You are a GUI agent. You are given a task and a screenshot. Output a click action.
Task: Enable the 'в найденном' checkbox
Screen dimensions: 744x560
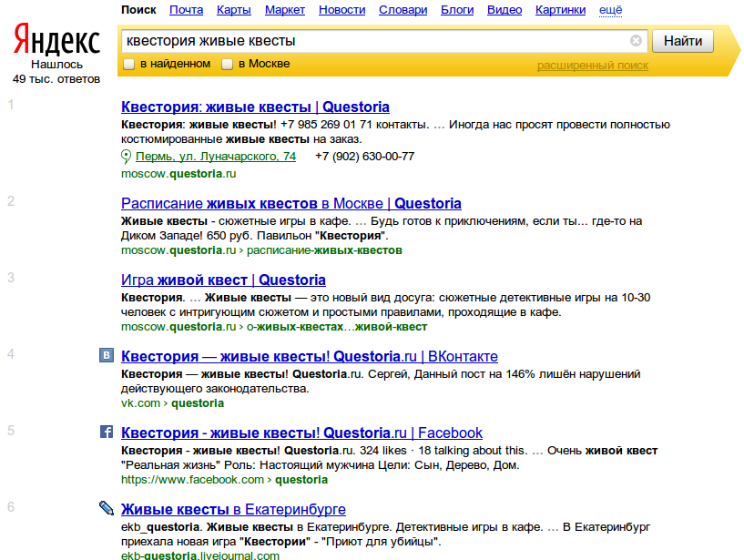pyautogui.click(x=129, y=64)
